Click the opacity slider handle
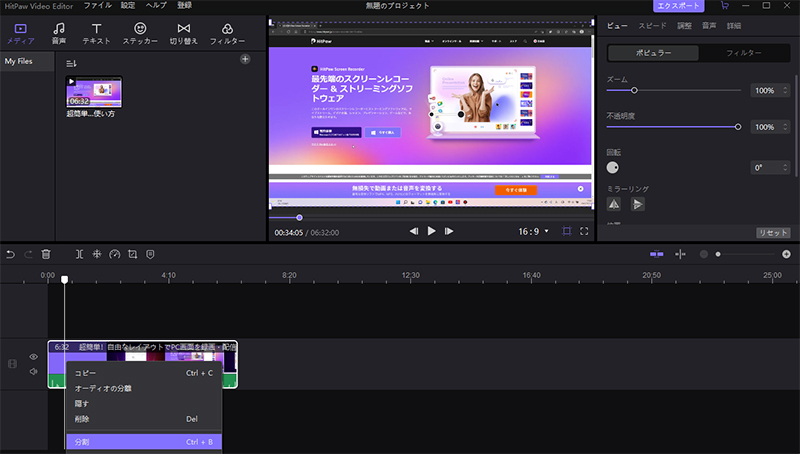The width and height of the screenshot is (800, 454). [738, 127]
